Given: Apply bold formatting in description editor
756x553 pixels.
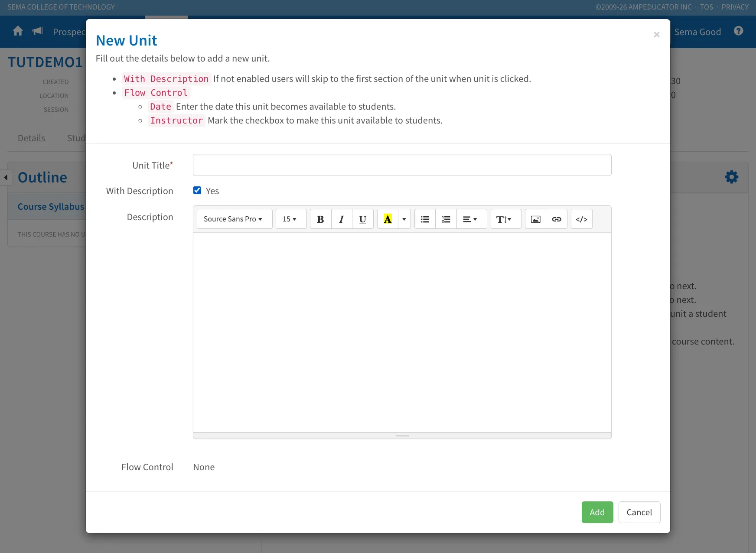Looking at the screenshot, I should (x=321, y=219).
